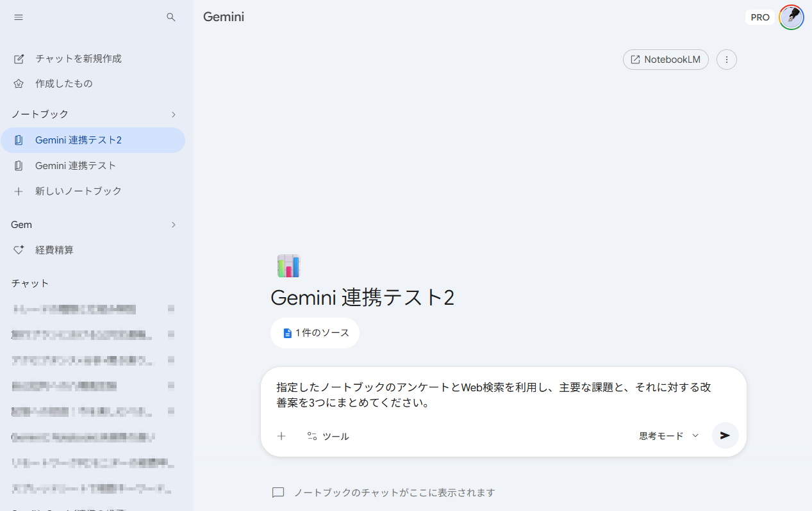Image resolution: width=812 pixels, height=511 pixels.
Task: Open the account profile avatar
Action: (x=791, y=17)
